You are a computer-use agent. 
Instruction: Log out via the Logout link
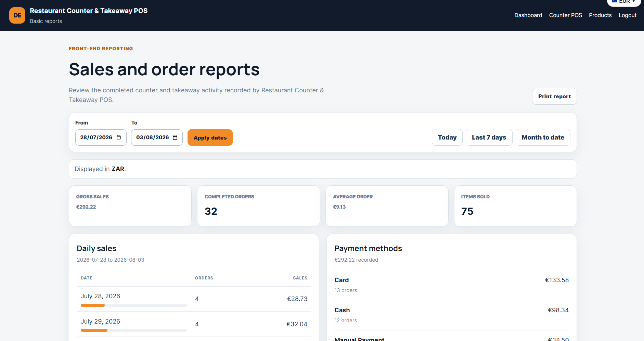point(627,15)
